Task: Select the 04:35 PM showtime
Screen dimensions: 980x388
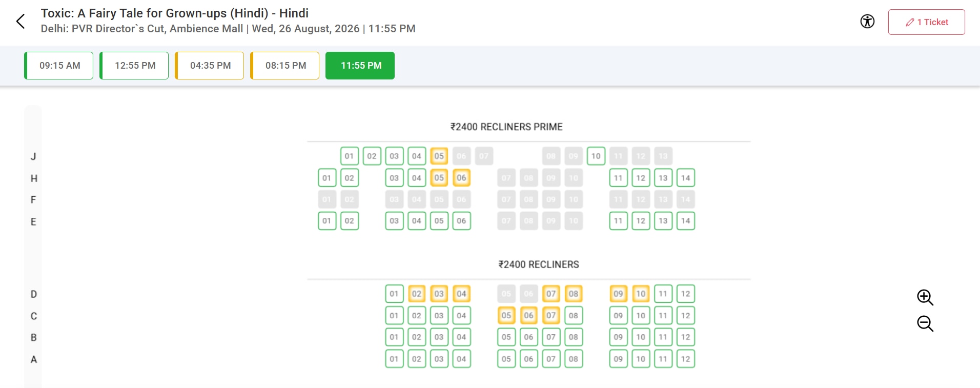Action: tap(210, 66)
